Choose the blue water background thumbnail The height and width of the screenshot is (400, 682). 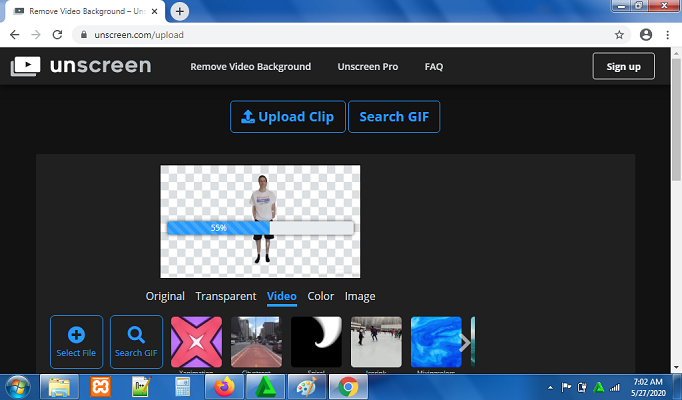pyautogui.click(x=436, y=342)
